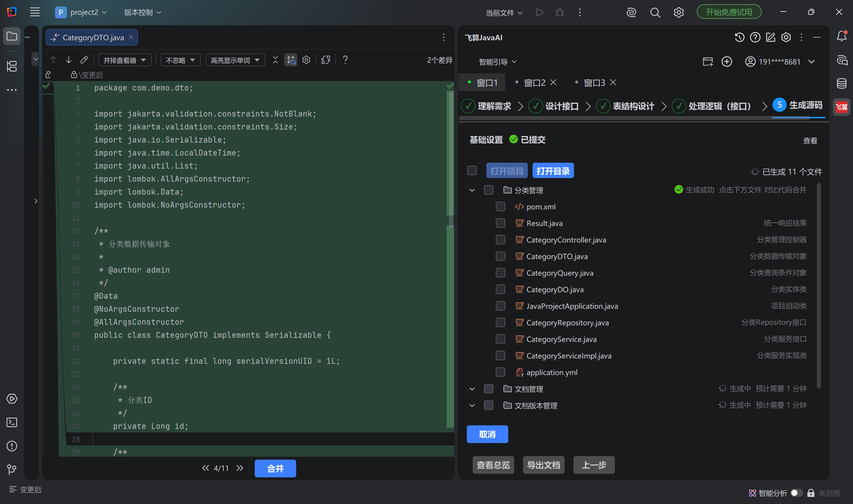Click the 上一步 button
The image size is (853, 504).
594,465
